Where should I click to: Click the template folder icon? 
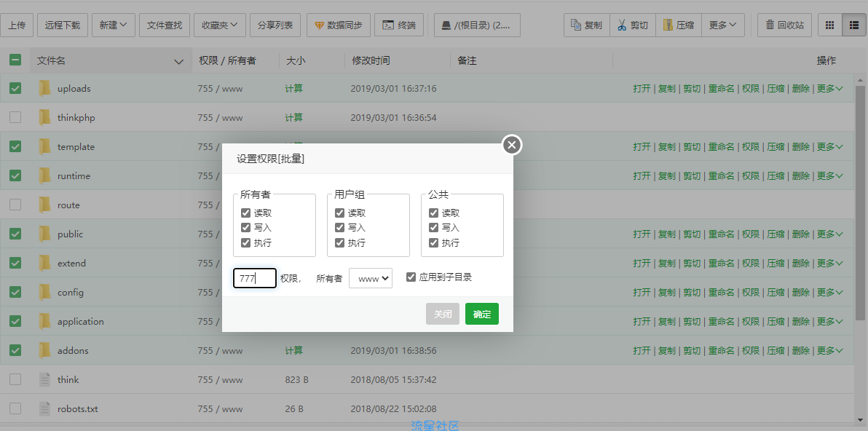click(x=45, y=146)
